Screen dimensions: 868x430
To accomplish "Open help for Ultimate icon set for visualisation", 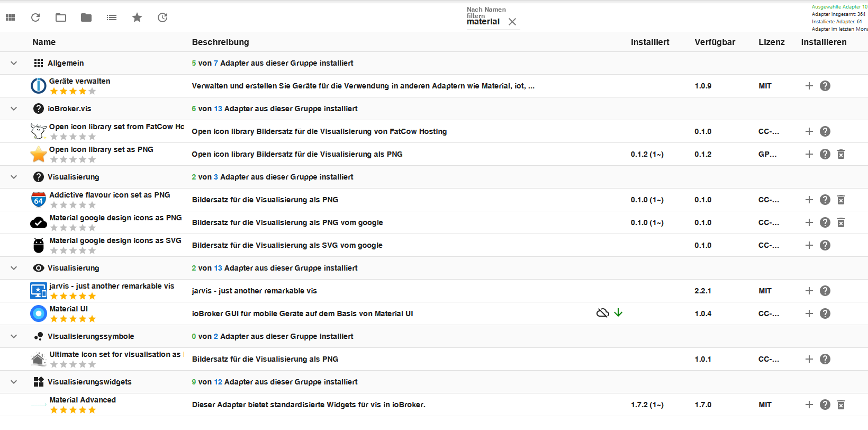I will coord(825,359).
